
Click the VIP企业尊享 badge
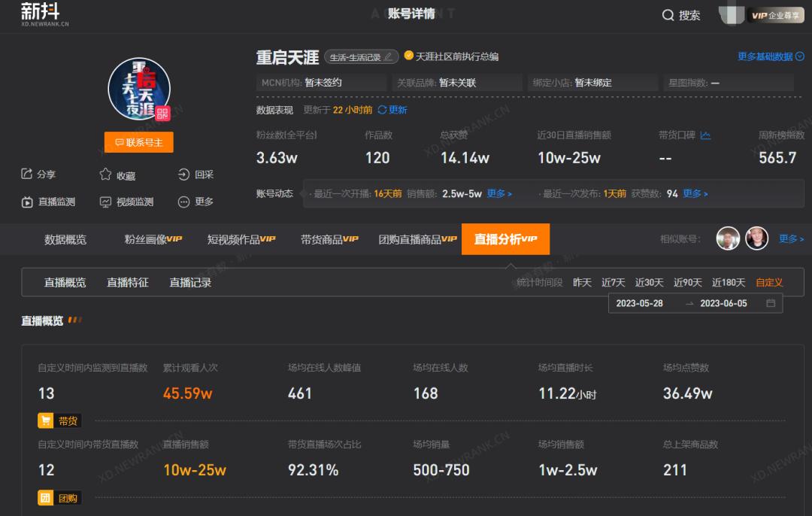pyautogui.click(x=774, y=14)
